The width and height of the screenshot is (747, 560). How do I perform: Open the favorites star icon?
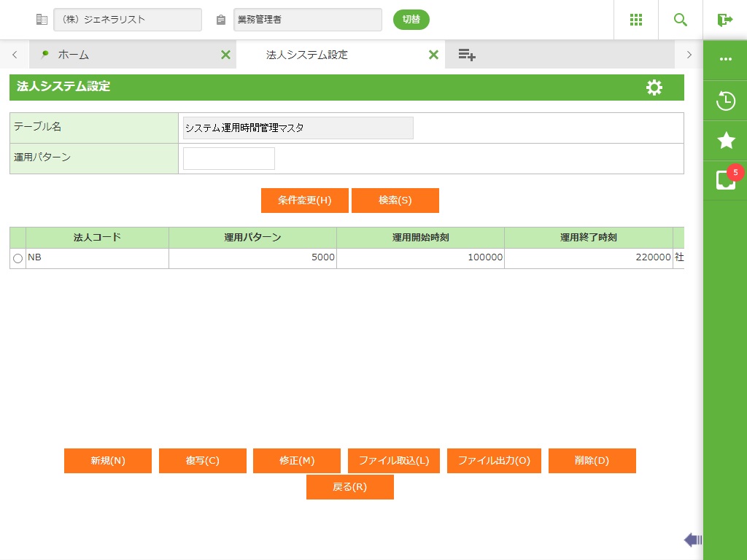click(725, 141)
